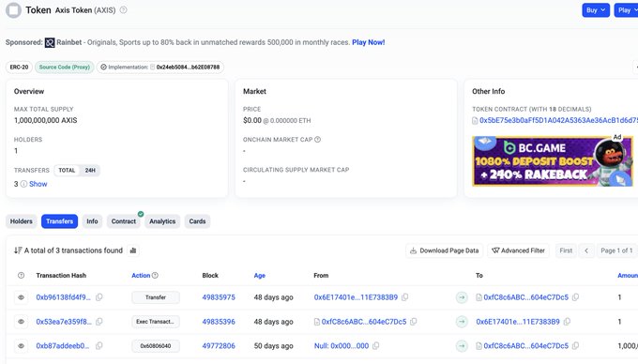Viewport: 638px width, 364px height.
Task: Copy transaction hash 0x53ea7e359f8
Action: tap(99, 322)
